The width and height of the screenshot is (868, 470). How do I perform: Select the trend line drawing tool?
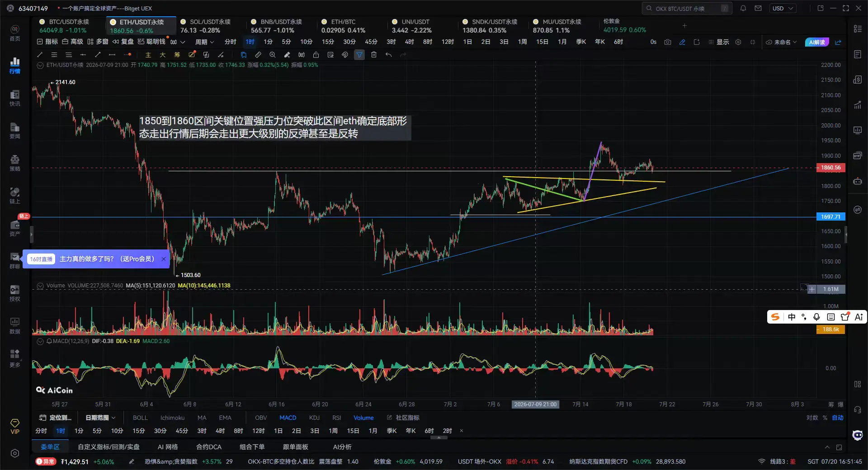[x=40, y=55]
